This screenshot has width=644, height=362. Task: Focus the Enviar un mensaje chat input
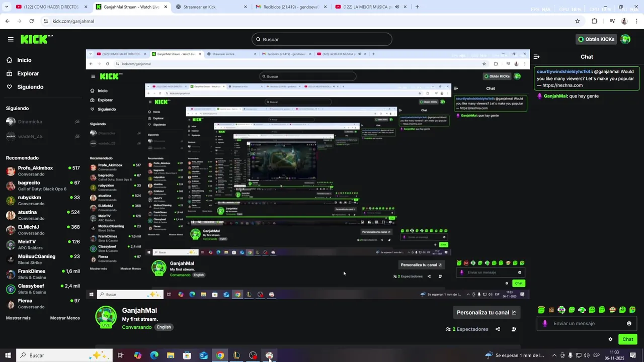[587, 323]
